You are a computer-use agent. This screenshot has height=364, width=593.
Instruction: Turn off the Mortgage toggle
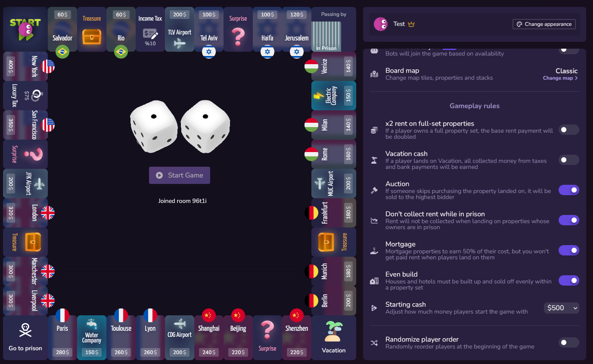pyautogui.click(x=569, y=250)
